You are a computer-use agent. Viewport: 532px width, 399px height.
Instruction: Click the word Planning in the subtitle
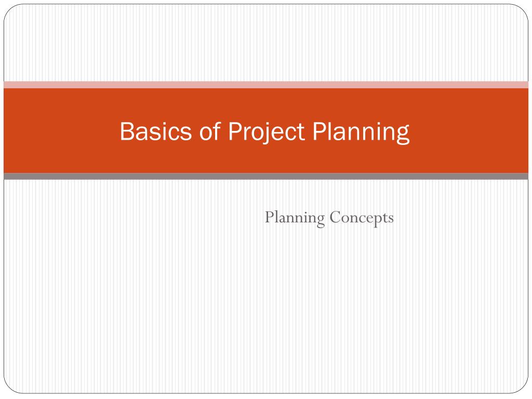click(295, 218)
